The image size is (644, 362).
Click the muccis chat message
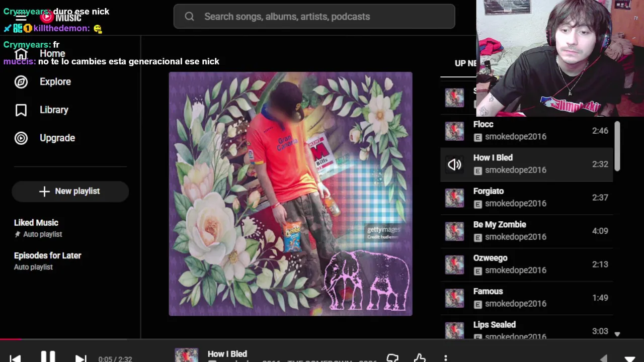tap(111, 61)
